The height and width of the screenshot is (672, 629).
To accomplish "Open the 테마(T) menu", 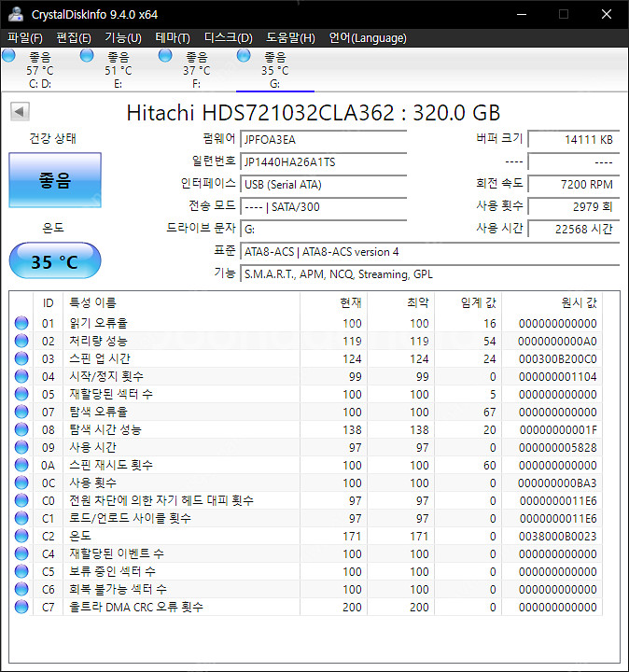I will click(x=173, y=38).
